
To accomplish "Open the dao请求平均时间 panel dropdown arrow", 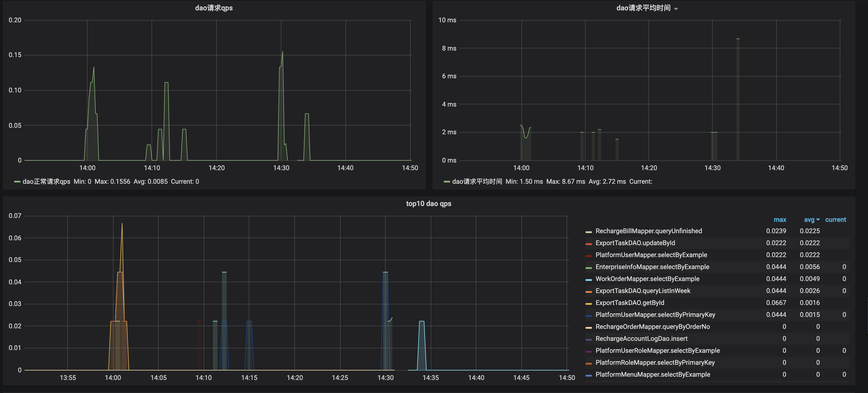I will tap(676, 8).
